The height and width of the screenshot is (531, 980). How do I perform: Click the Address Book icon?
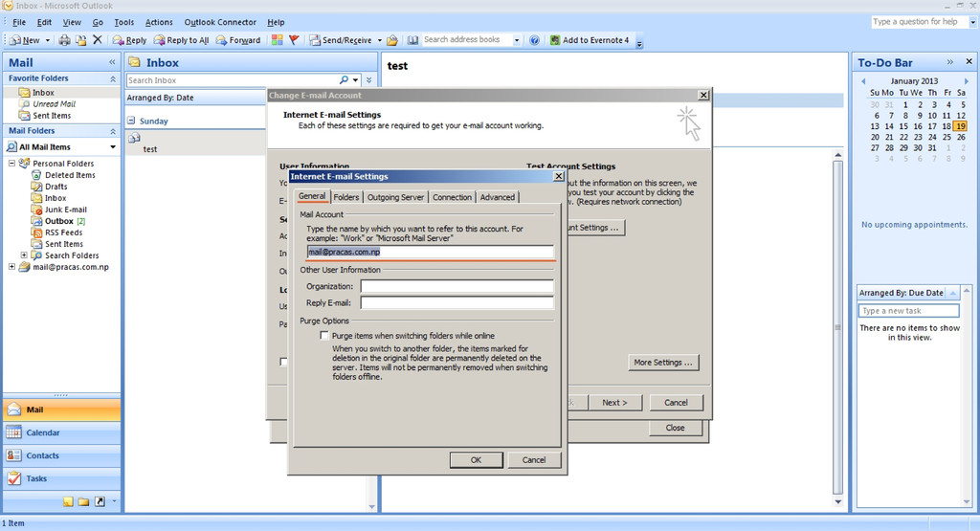413,40
